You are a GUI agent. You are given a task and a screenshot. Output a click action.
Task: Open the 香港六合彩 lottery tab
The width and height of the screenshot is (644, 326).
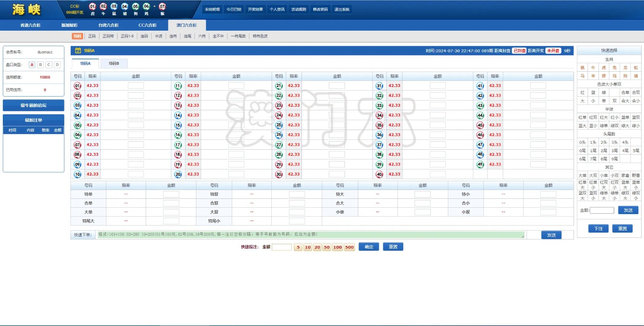[31, 25]
